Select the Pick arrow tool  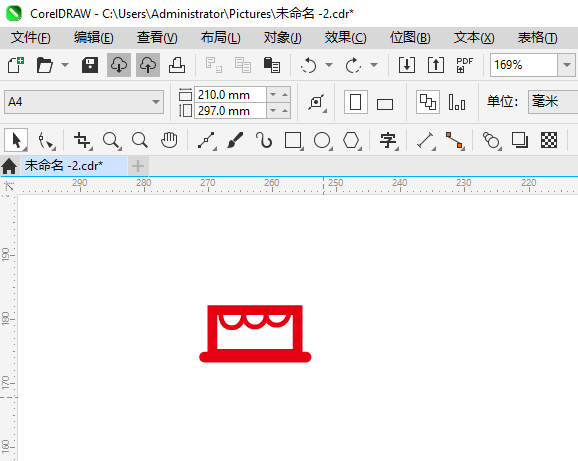(16, 140)
